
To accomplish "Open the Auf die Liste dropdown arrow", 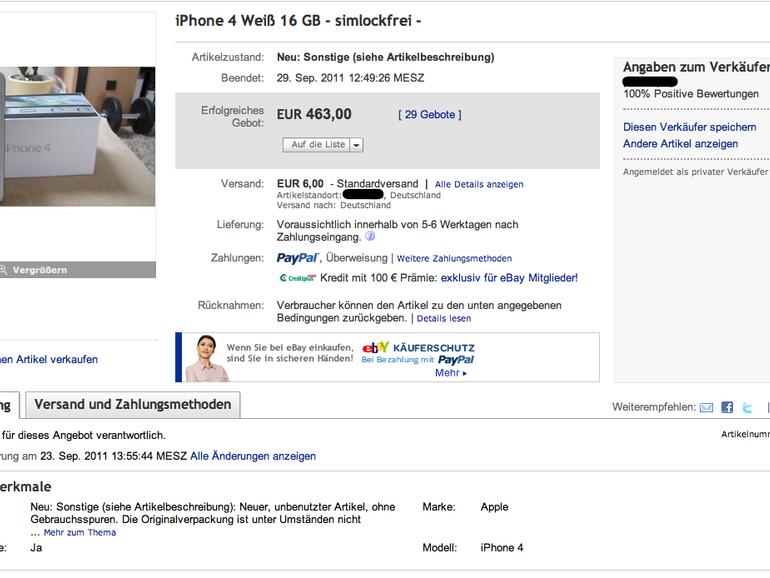I will (x=357, y=145).
